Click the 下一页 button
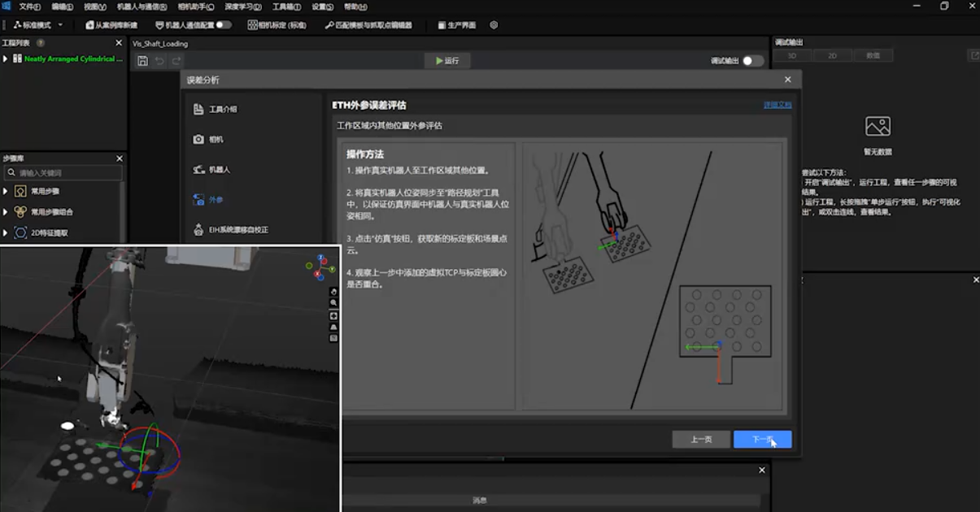 762,439
